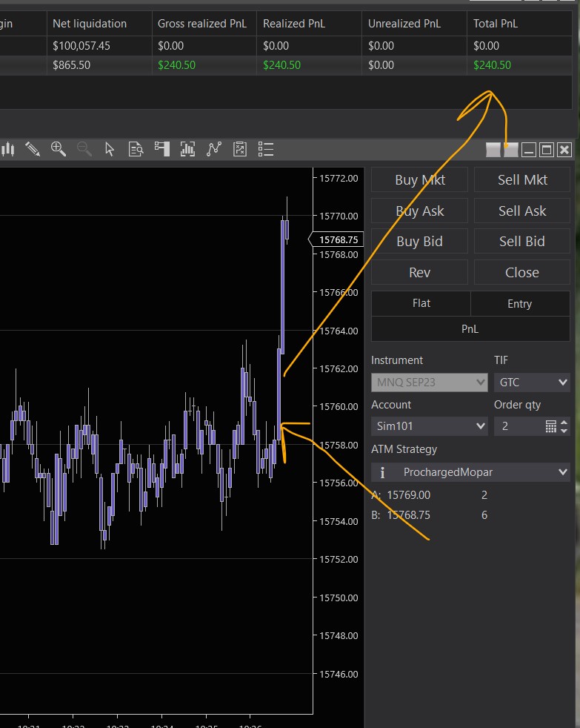Expand the TIF dropdown showing GTC
This screenshot has height=728, width=580.
(x=531, y=383)
